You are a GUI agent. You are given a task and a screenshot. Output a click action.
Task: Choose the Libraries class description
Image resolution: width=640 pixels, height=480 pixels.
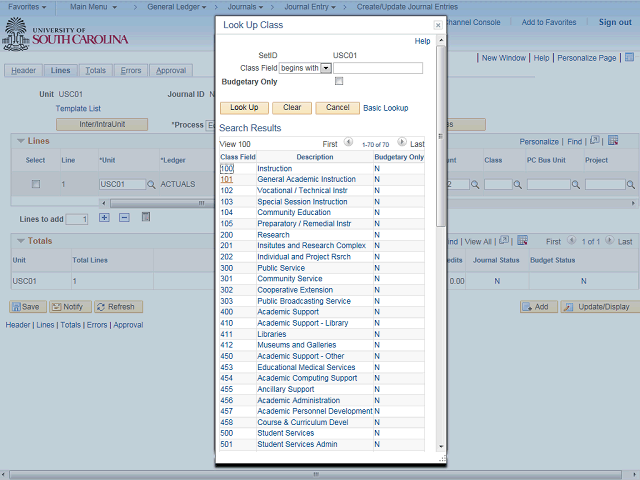271,334
